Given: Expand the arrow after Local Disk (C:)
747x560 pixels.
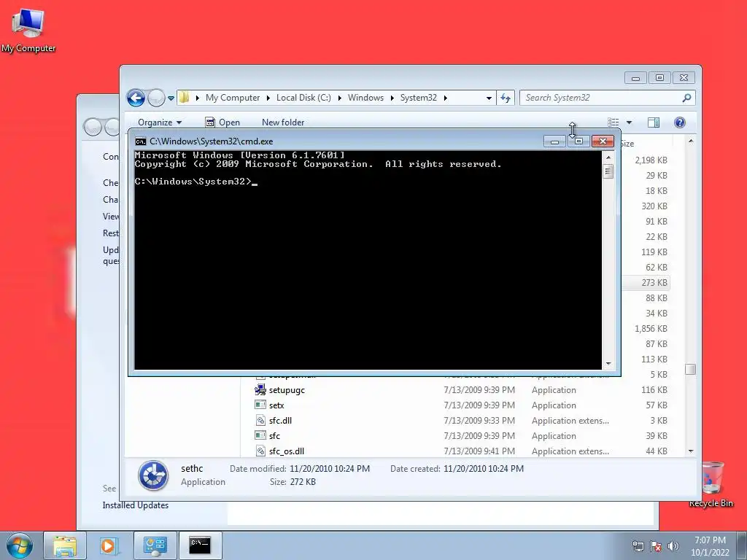Looking at the screenshot, I should click(340, 98).
